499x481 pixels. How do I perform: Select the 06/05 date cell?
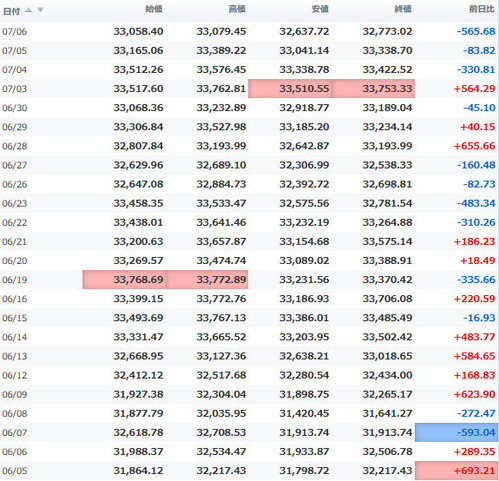14,471
